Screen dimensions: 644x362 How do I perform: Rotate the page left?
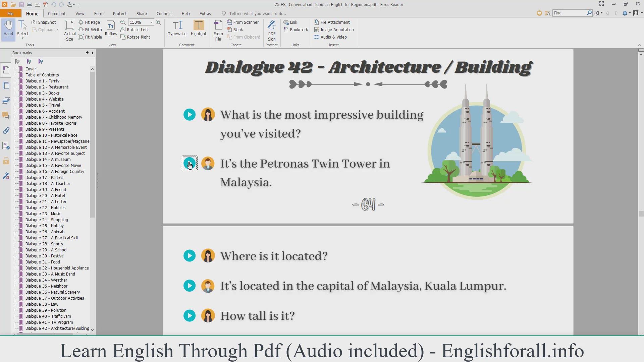[x=135, y=29]
